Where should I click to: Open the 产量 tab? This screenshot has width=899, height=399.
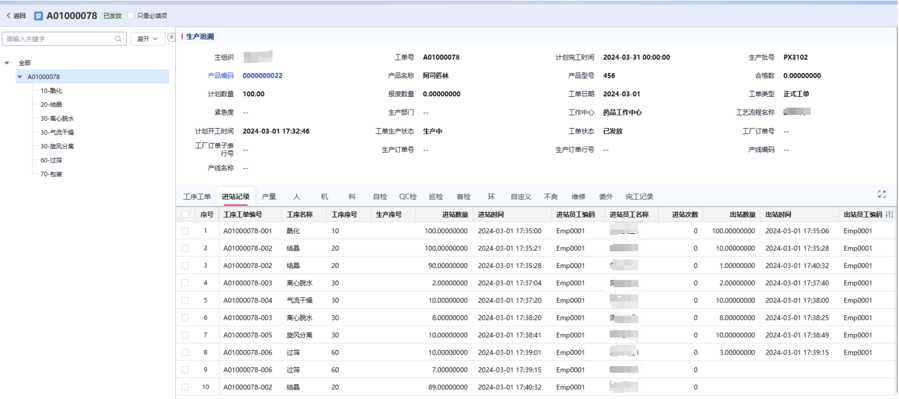pos(269,197)
